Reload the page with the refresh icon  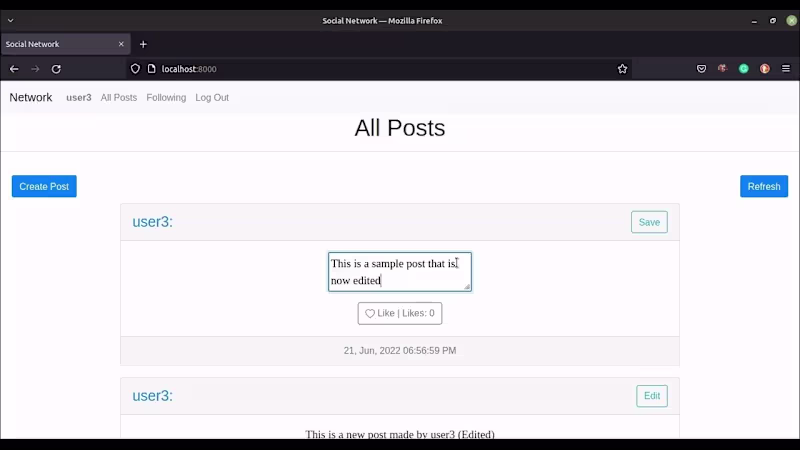(x=56, y=69)
